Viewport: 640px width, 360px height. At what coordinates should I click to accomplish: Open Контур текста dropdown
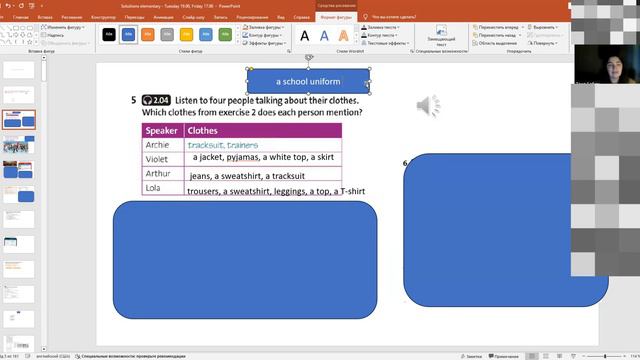[x=379, y=36]
